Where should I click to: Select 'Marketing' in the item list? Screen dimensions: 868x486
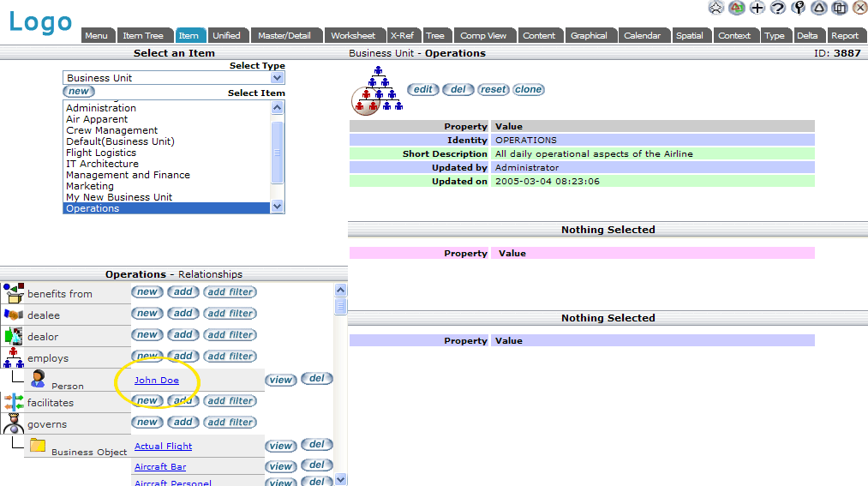coord(90,186)
